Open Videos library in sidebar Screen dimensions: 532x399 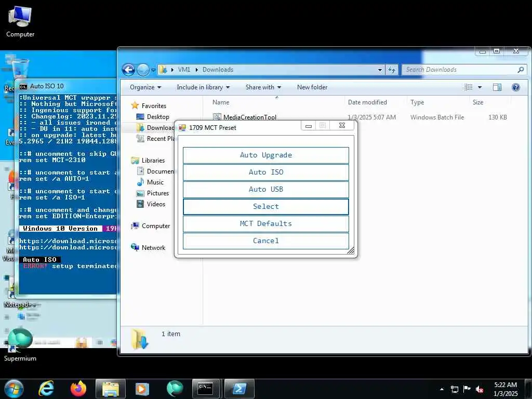click(x=156, y=204)
